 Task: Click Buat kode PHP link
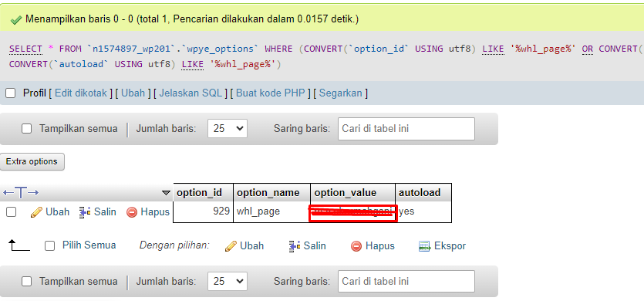(x=271, y=93)
